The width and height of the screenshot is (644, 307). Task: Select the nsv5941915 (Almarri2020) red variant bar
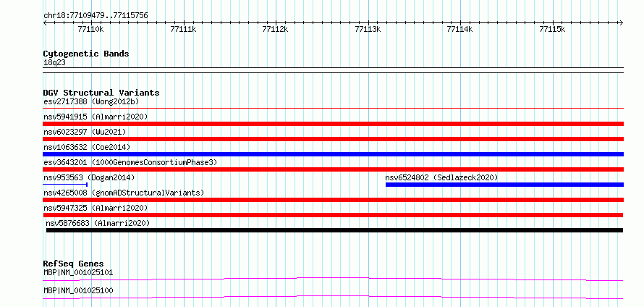click(333, 124)
